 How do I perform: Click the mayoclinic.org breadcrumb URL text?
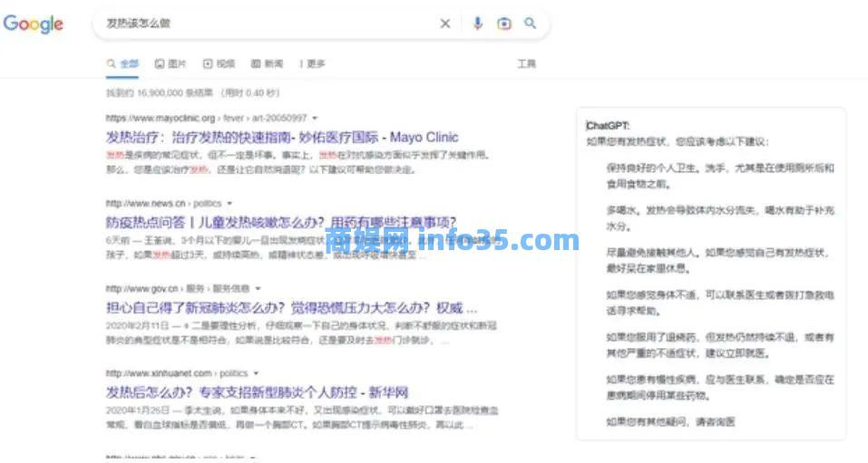tap(206, 118)
